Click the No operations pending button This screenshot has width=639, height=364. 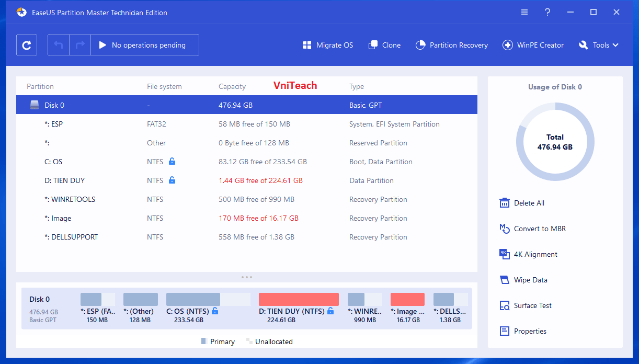click(x=145, y=45)
